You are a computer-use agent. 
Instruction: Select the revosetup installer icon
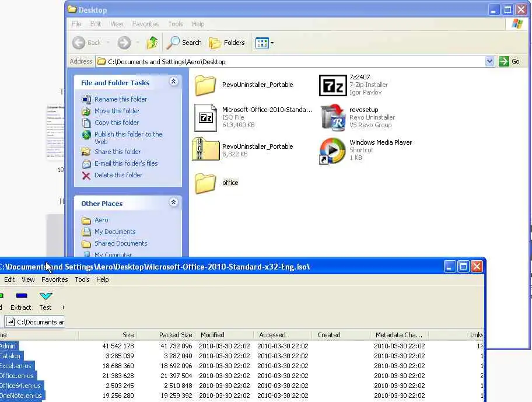(x=333, y=117)
